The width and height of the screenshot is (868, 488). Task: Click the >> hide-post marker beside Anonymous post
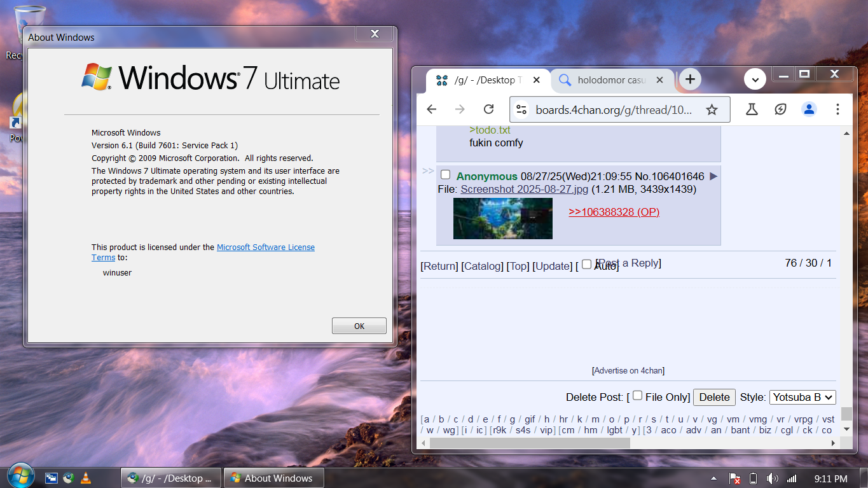coord(428,171)
